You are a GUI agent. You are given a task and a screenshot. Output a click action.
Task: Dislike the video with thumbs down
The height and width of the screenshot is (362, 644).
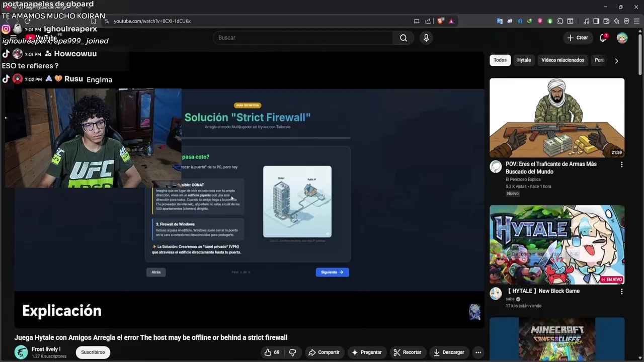click(x=292, y=352)
